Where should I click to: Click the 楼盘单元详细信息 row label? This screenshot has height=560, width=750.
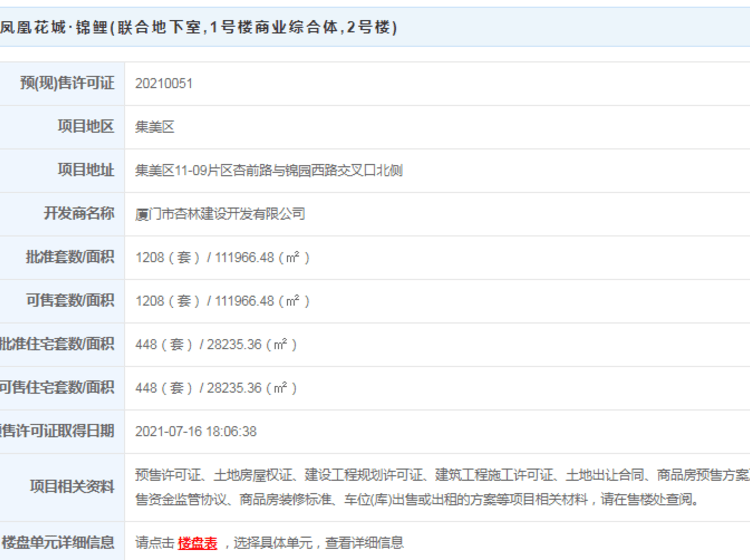[58, 543]
